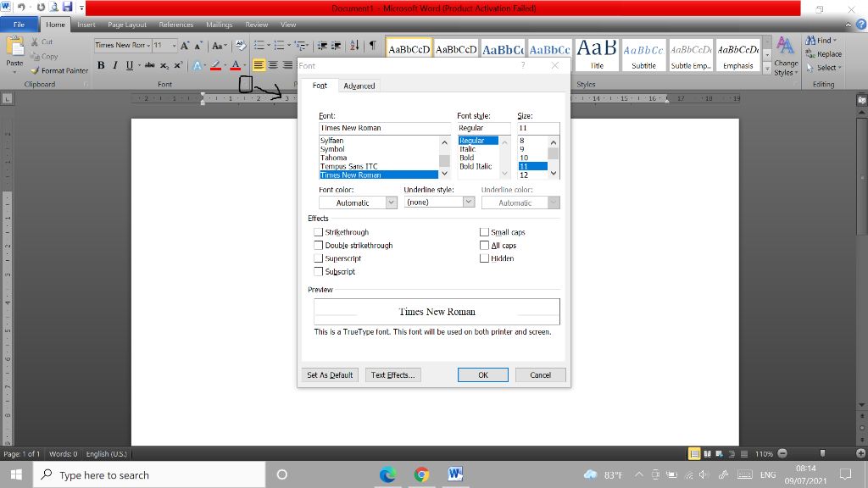Open the ribbon font size dropdown
The width and height of the screenshot is (868, 488).
(174, 46)
